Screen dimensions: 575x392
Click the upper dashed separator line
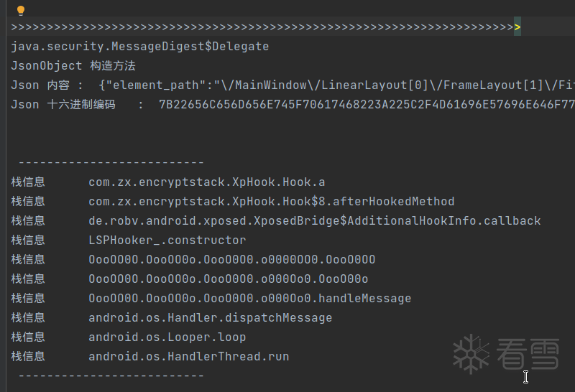[111, 163]
